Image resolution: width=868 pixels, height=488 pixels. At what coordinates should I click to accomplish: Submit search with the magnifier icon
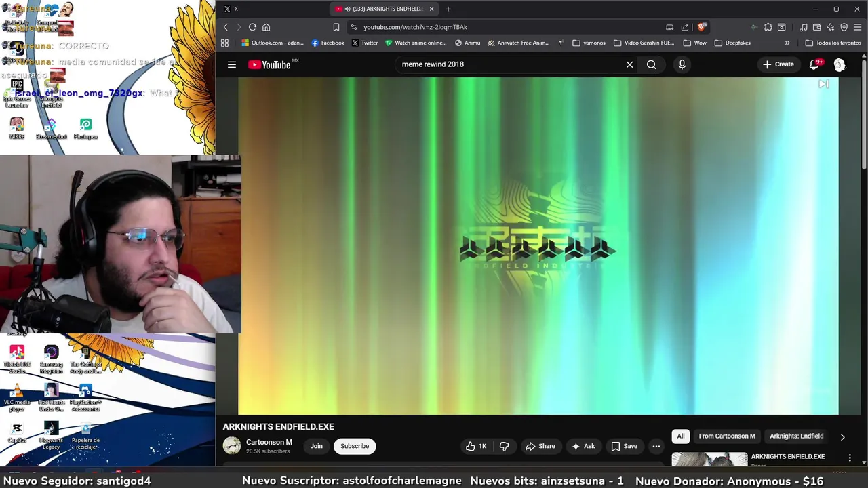point(651,64)
